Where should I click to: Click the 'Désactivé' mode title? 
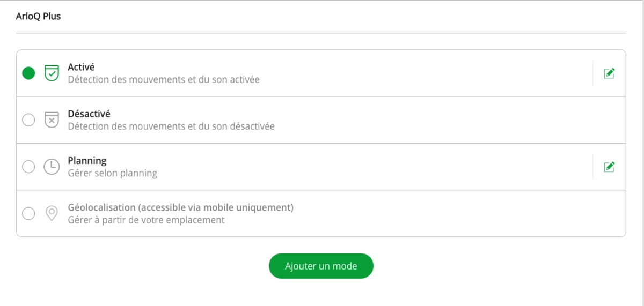tap(89, 114)
